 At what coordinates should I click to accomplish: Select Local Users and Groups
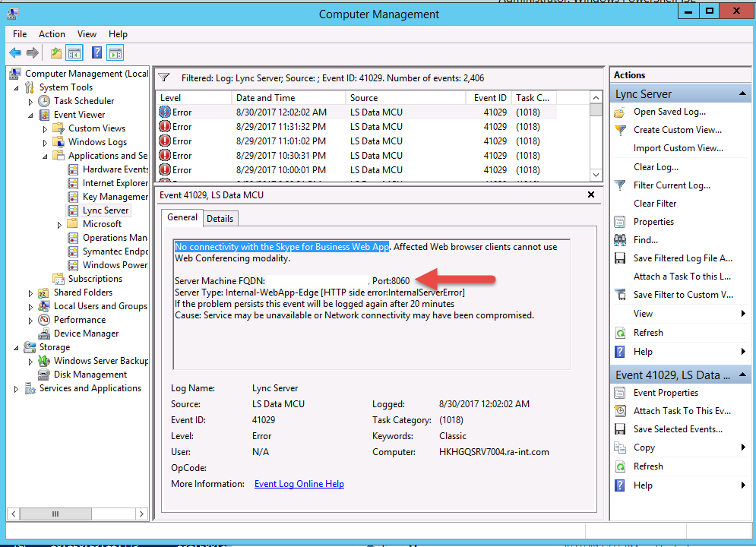[100, 306]
